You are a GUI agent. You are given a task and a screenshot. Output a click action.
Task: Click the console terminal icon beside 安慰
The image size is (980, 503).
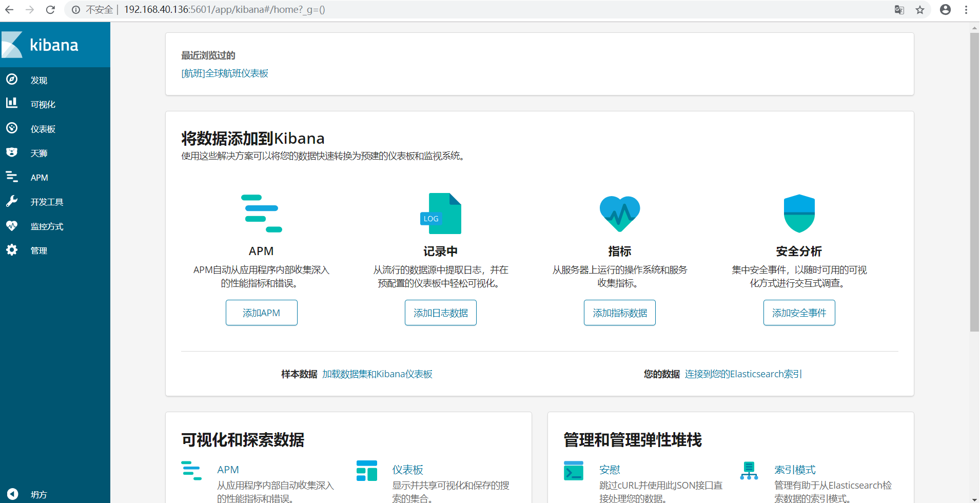[574, 471]
